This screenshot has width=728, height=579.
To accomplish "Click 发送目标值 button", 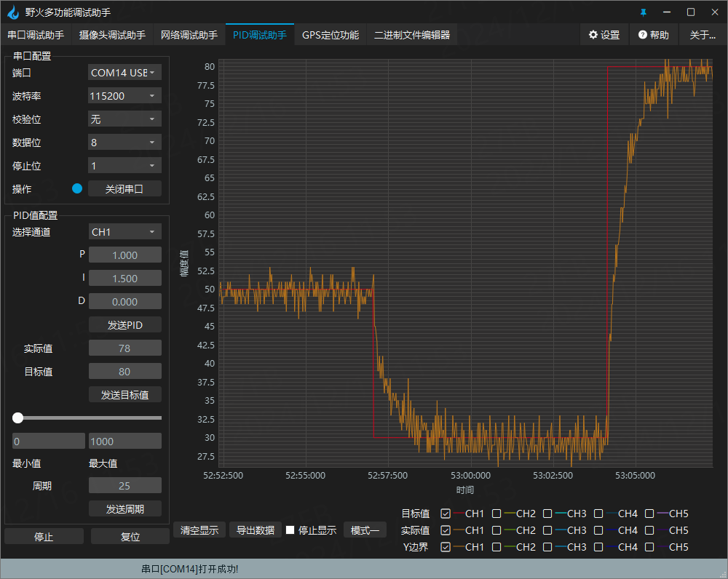I will (x=125, y=394).
